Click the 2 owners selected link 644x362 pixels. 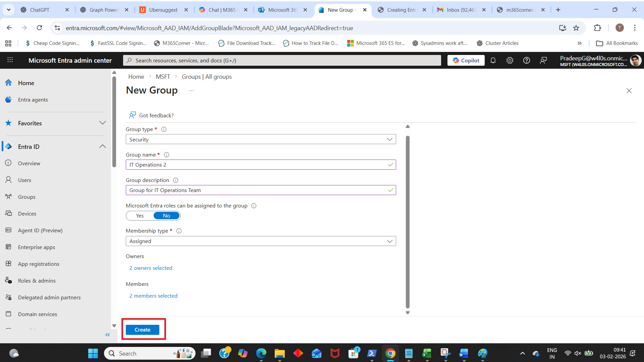151,268
